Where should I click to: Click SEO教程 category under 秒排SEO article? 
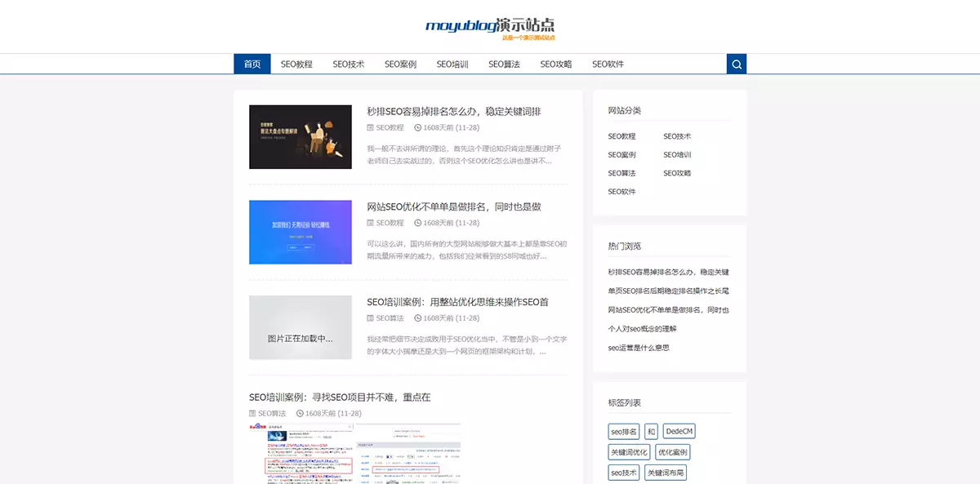[x=390, y=128]
